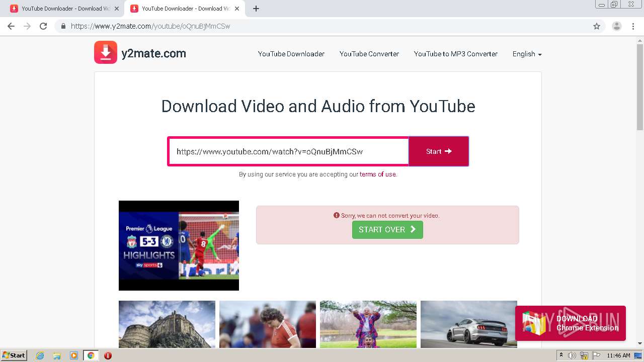
Task: Open the red-shirt footballer thumbnail
Action: [x=268, y=324]
